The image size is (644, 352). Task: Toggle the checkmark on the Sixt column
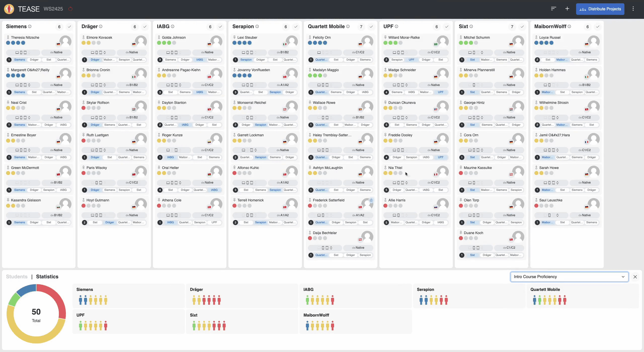tap(522, 27)
